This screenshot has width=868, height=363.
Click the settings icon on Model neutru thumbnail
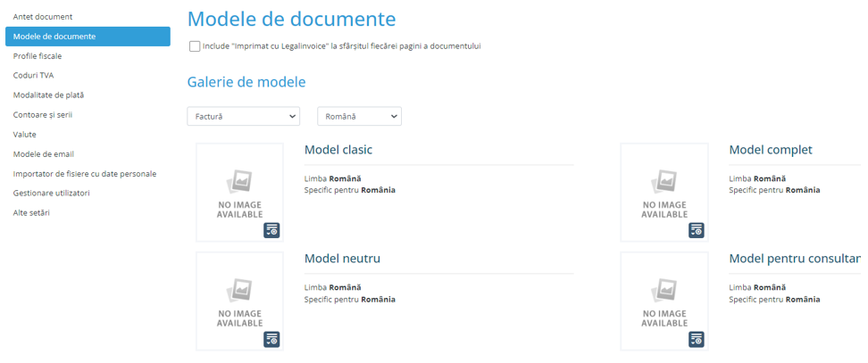pyautogui.click(x=271, y=339)
